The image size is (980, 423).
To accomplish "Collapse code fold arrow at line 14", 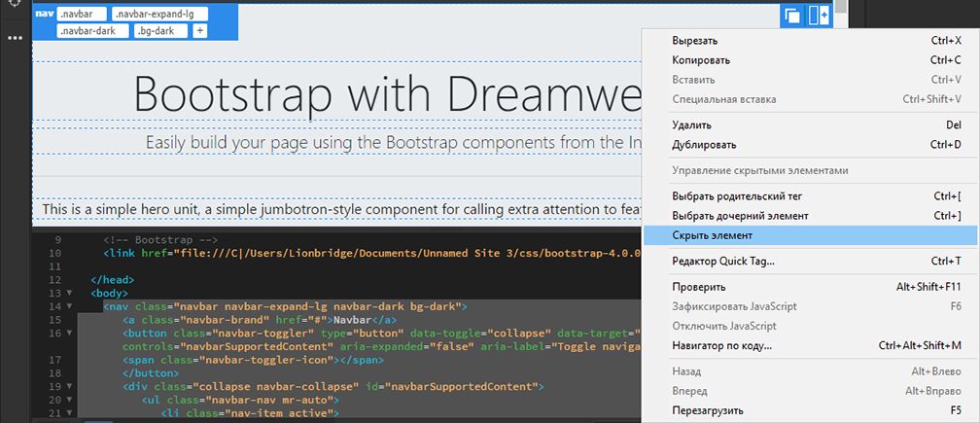I will coord(69,306).
